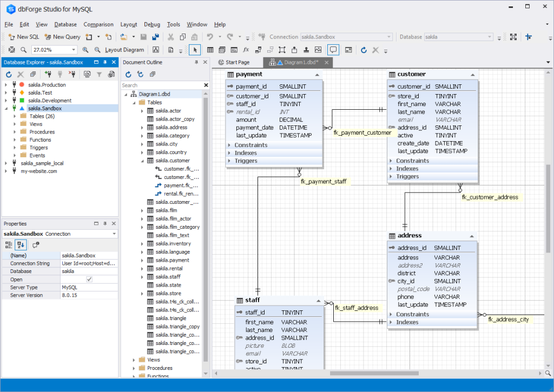554x392 pixels.
Task: Switch to the Start Page tab
Action: point(234,62)
